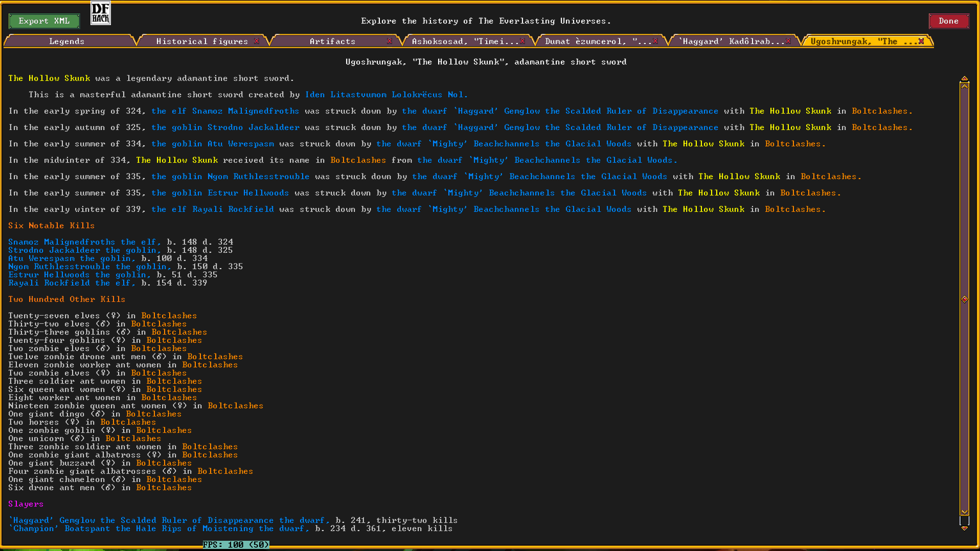Click Boltclashes in the One giant dingo row
The height and width of the screenshot is (551, 980).
click(154, 414)
